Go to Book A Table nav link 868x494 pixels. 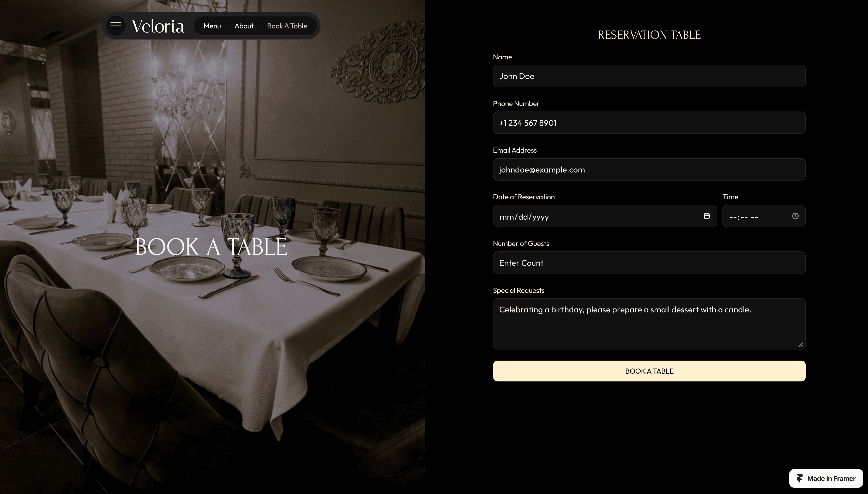coord(287,26)
